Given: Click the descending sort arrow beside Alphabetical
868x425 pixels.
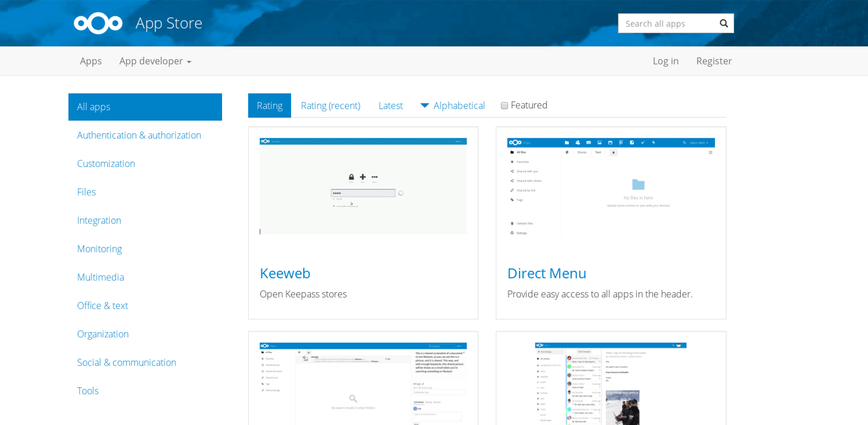Looking at the screenshot, I should tap(424, 106).
